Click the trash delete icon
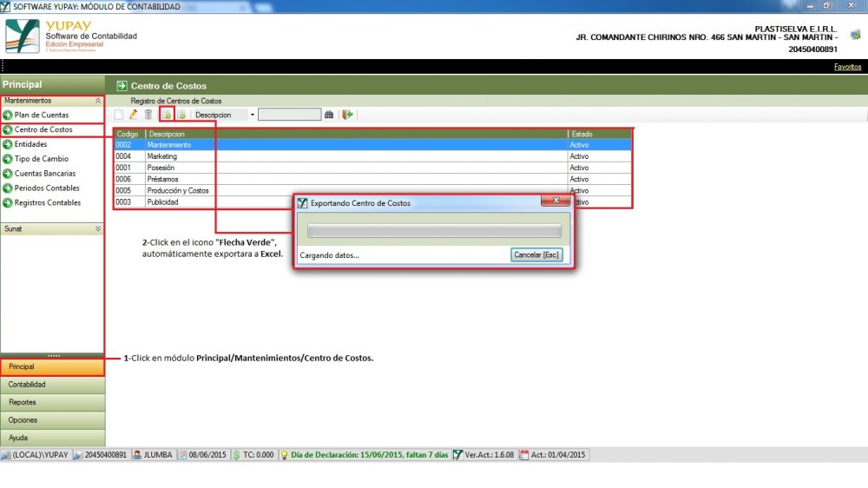 pyautogui.click(x=148, y=115)
